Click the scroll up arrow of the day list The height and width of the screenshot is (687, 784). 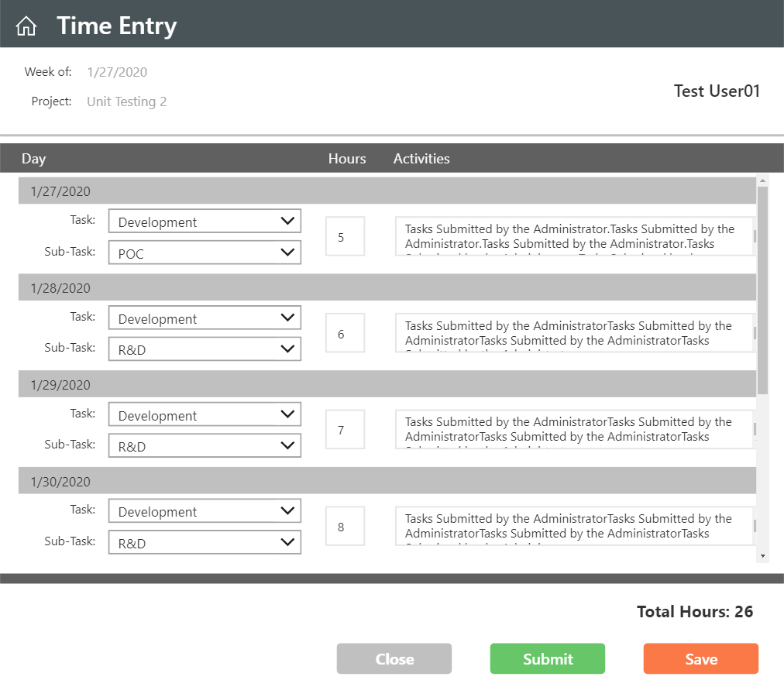[763, 181]
